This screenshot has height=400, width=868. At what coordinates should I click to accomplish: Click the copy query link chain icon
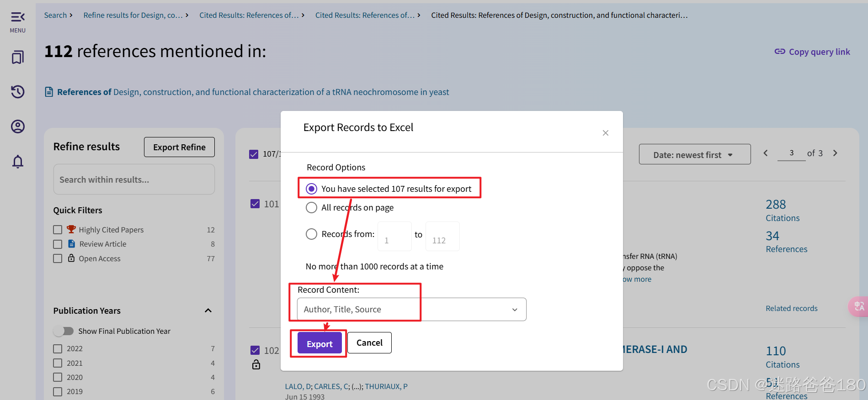[780, 52]
